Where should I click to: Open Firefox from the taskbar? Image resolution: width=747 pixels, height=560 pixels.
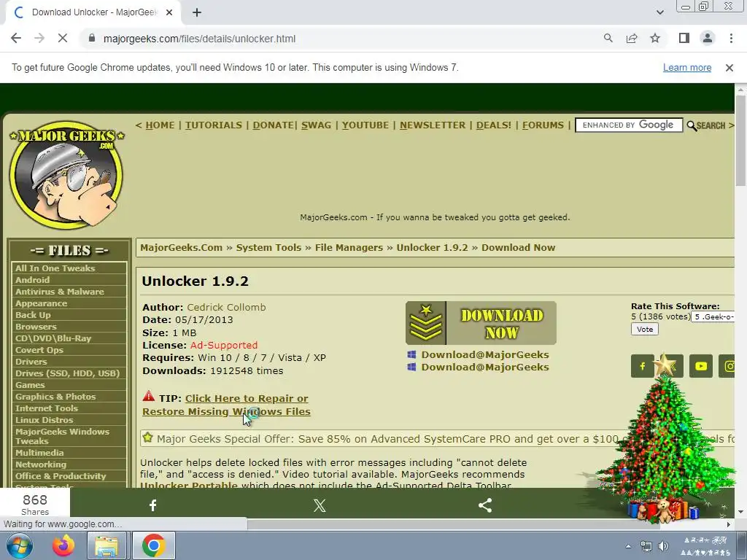click(63, 545)
